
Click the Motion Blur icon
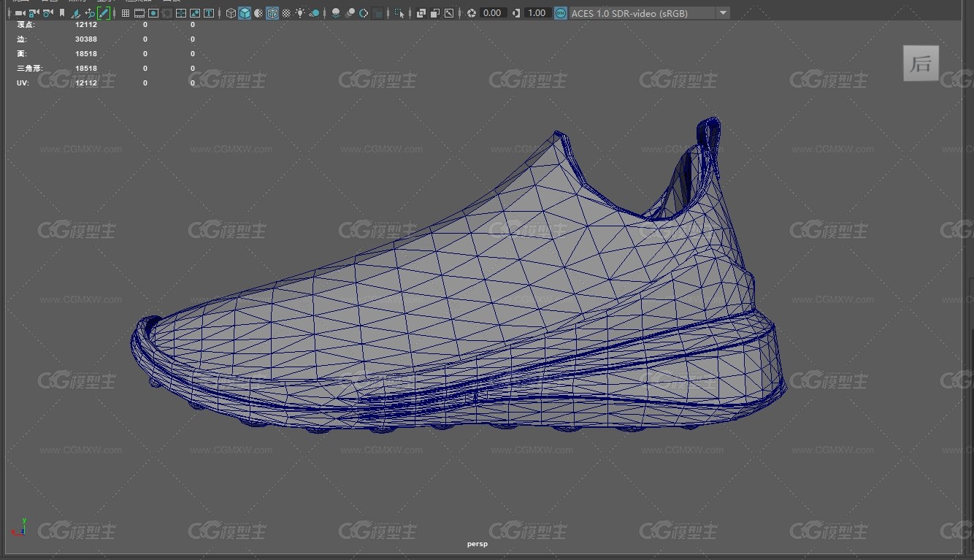350,13
